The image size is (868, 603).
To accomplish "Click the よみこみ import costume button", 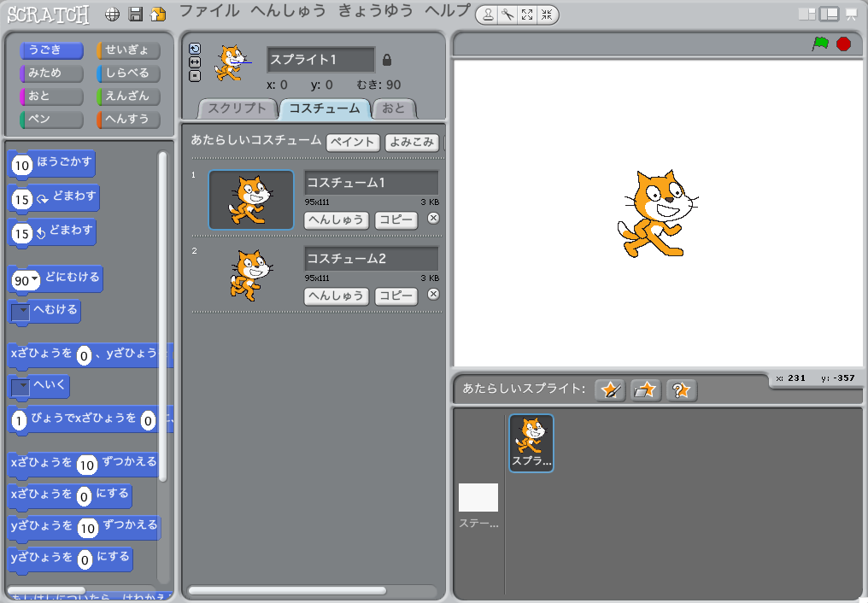I will coord(412,142).
